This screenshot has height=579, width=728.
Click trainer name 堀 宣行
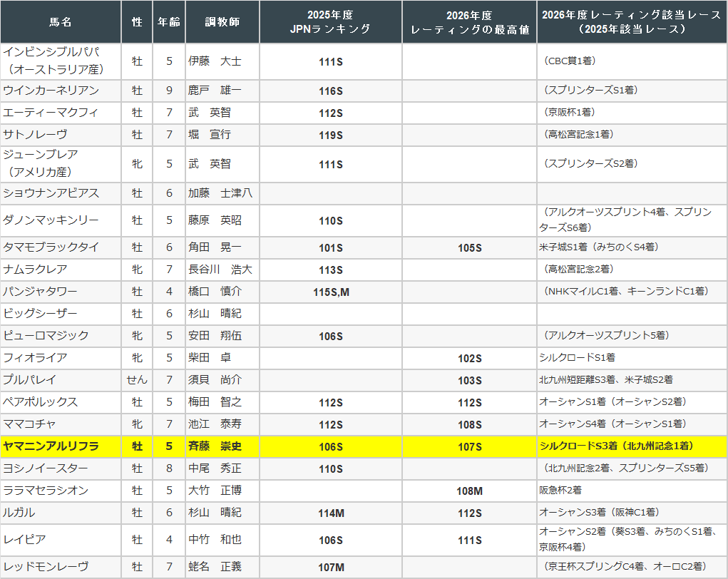pyautogui.click(x=210, y=135)
